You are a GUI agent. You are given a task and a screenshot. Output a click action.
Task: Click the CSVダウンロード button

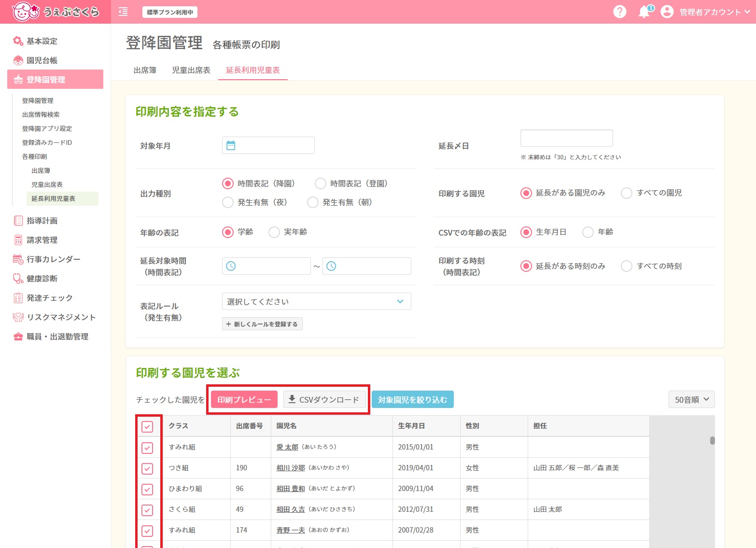(324, 399)
